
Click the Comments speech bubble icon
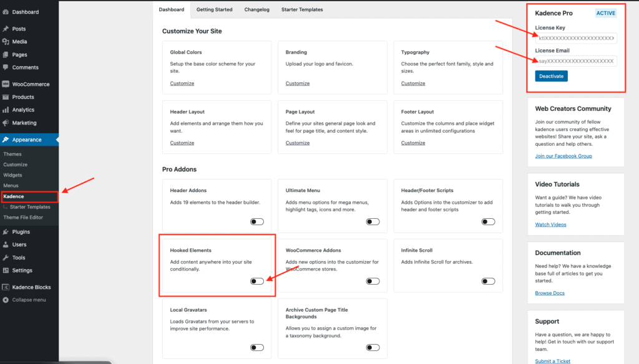click(6, 67)
